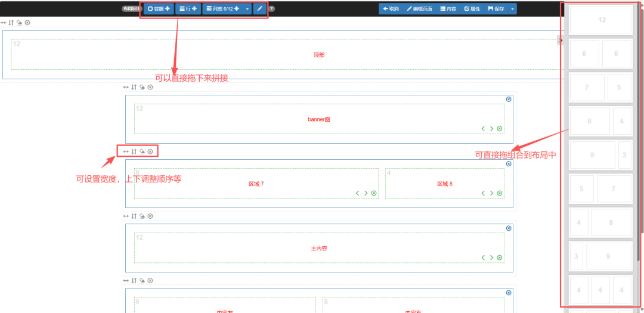Select the 7 / 5 layout template thumbnail
644x313 pixels.
coord(600,87)
